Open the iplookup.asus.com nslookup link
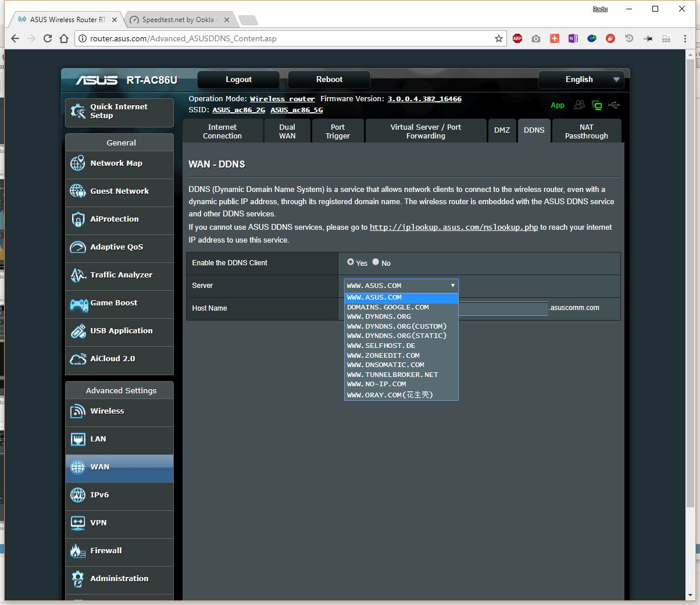The width and height of the screenshot is (700, 605). 454,227
